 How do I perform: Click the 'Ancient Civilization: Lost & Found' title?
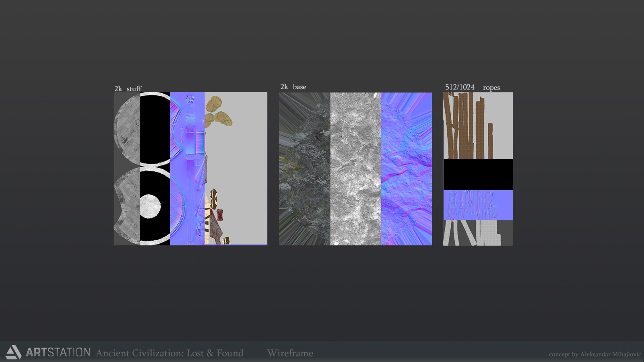point(169,353)
